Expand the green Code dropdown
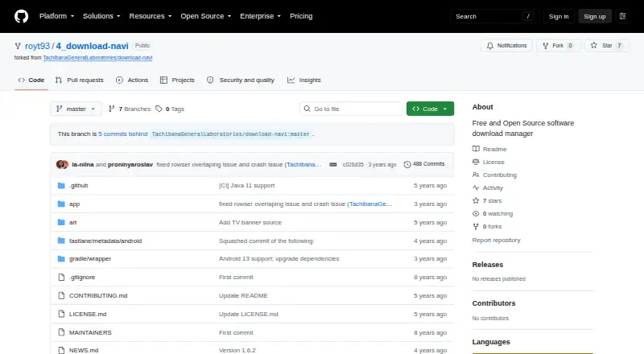 coord(430,109)
